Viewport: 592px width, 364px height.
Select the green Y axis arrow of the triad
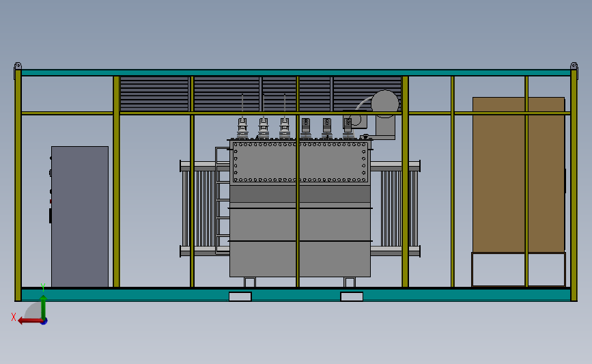click(44, 308)
